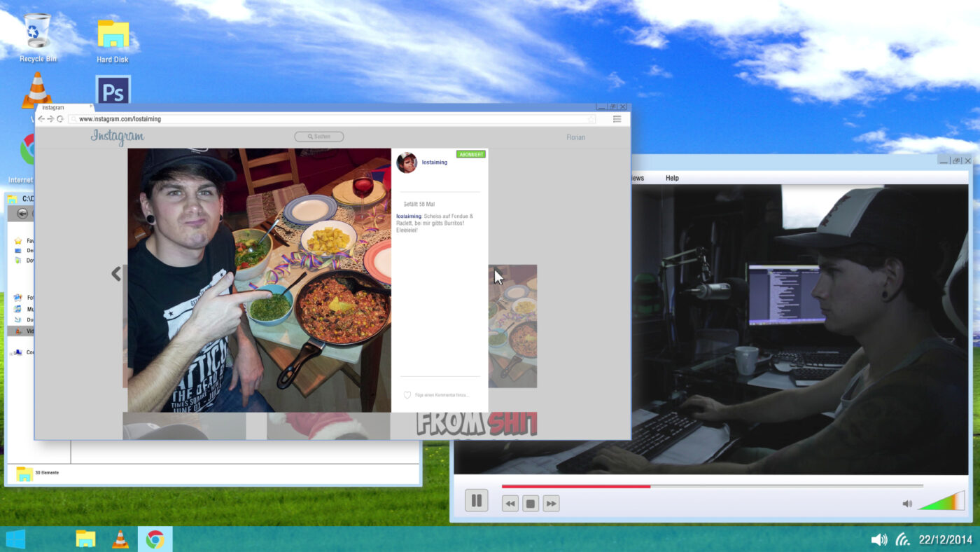Open the browser hamburger menu
980x552 pixels.
coord(617,119)
